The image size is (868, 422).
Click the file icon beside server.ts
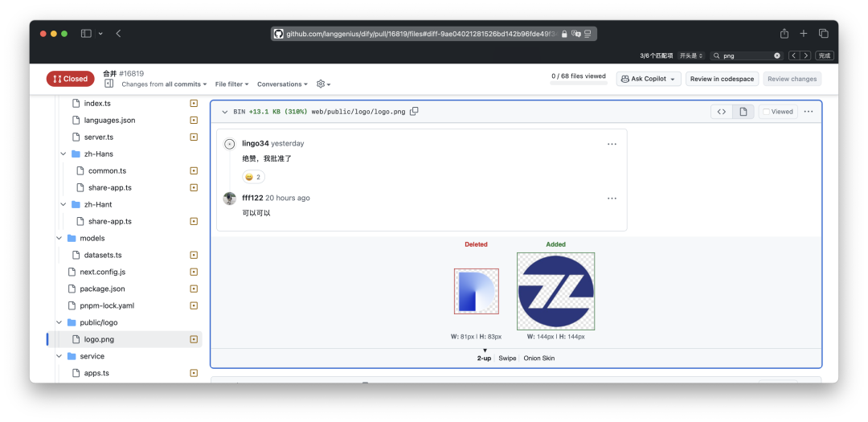click(x=76, y=137)
